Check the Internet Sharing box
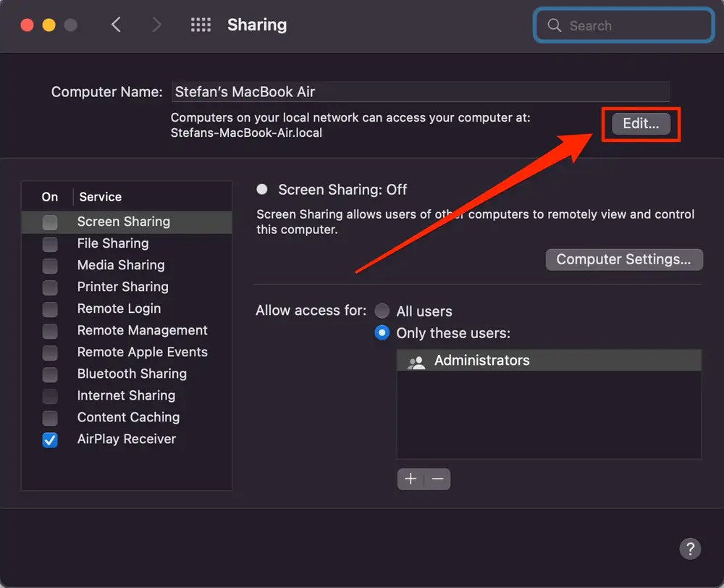 (x=50, y=396)
